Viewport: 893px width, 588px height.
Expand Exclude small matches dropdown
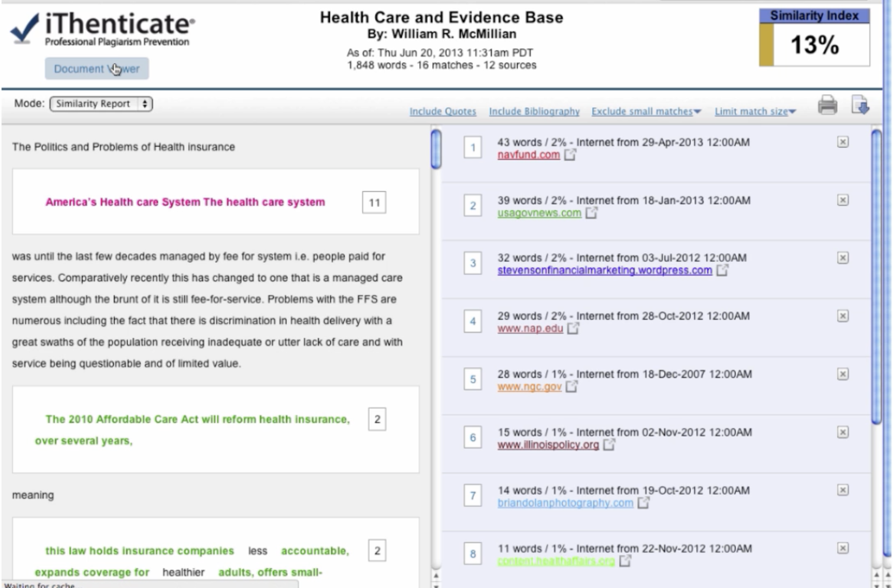[646, 111]
